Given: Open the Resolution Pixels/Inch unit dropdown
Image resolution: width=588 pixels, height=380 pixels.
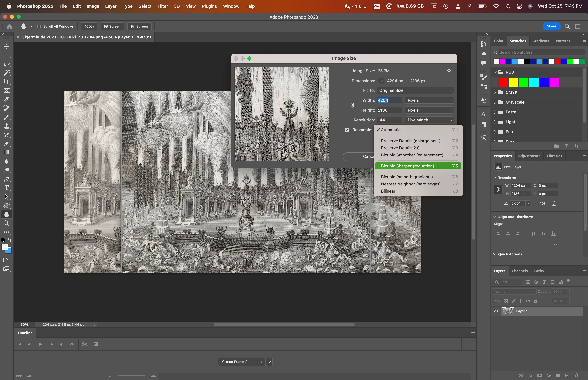Looking at the screenshot, I should point(429,120).
